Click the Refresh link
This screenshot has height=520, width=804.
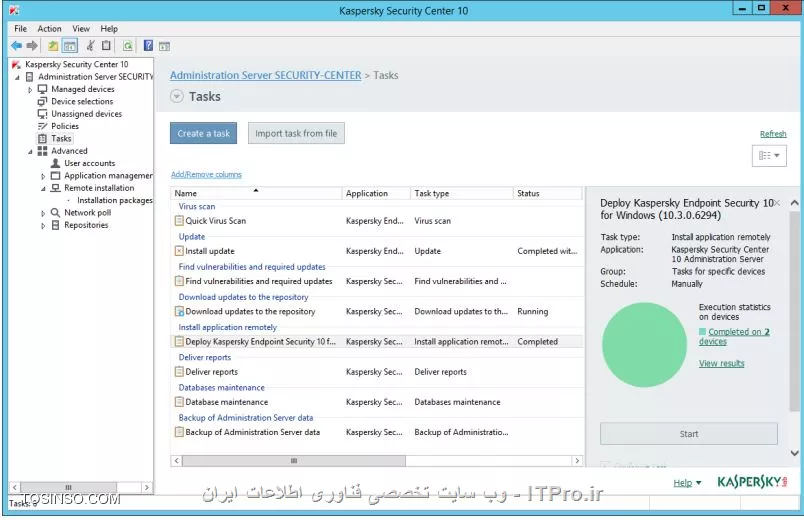[x=773, y=134]
